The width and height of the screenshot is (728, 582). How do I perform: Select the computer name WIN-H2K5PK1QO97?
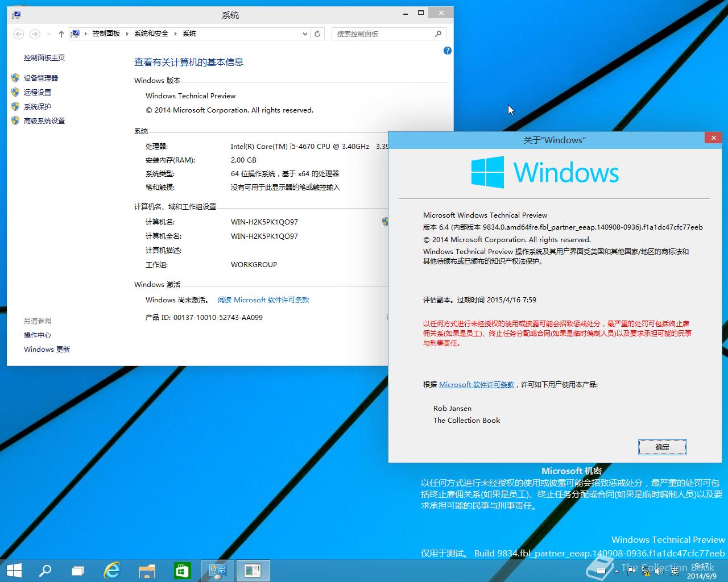pos(264,222)
